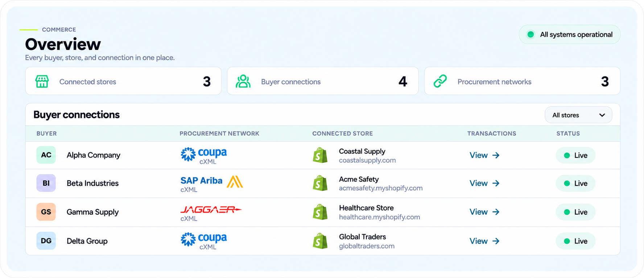Click the Status column header
Image resolution: width=644 pixels, height=278 pixels.
click(568, 134)
